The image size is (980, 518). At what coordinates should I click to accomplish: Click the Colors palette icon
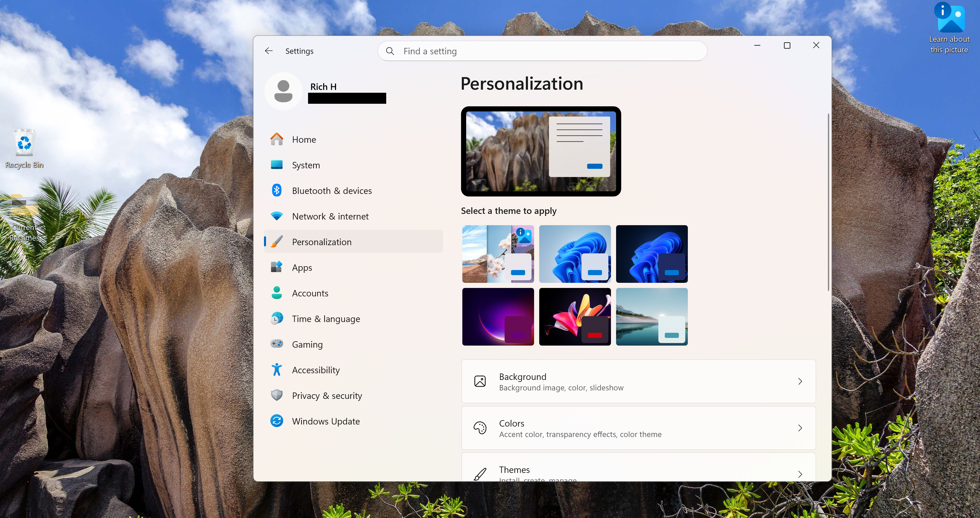(x=480, y=428)
